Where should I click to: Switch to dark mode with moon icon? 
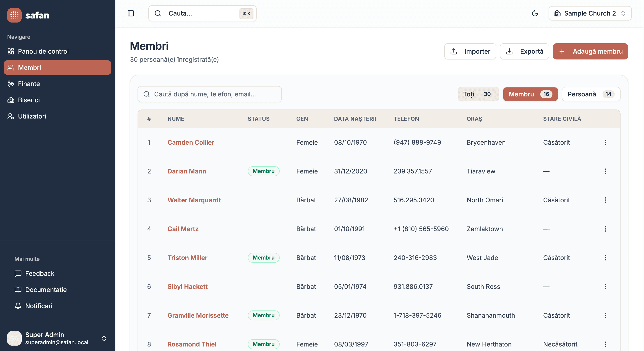tap(535, 13)
